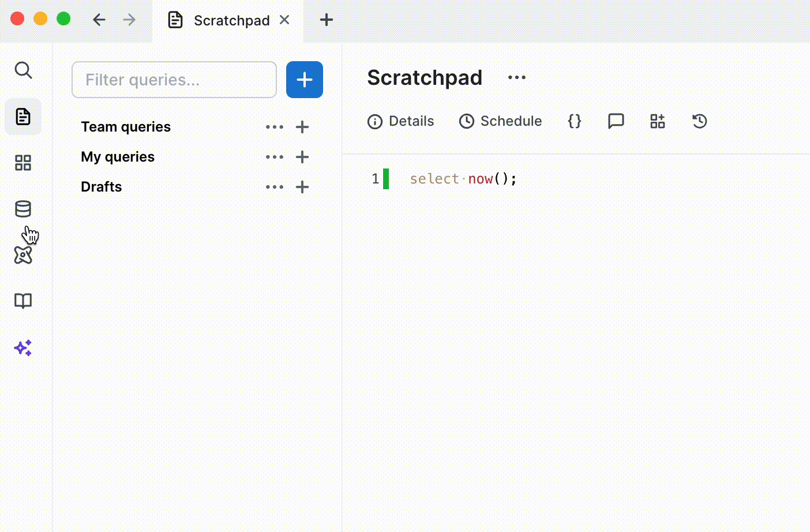Go forward with the right arrow
810x532 pixels.
click(x=129, y=20)
